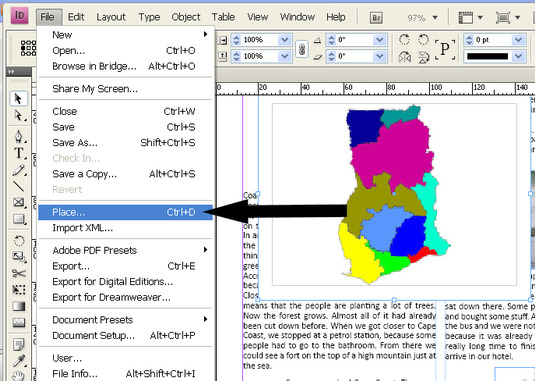Click the InDesign ID application icon
This screenshot has height=381, width=535.
pyautogui.click(x=19, y=16)
